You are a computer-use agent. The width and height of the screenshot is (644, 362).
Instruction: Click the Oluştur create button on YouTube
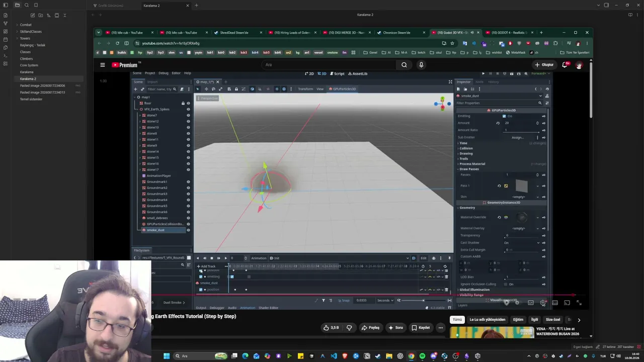pos(544,65)
